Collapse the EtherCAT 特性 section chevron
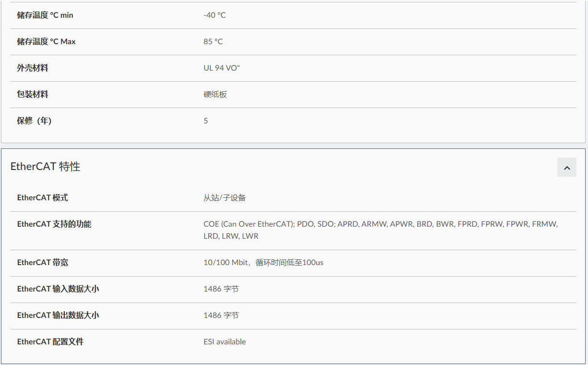The image size is (588, 365). coord(566,168)
